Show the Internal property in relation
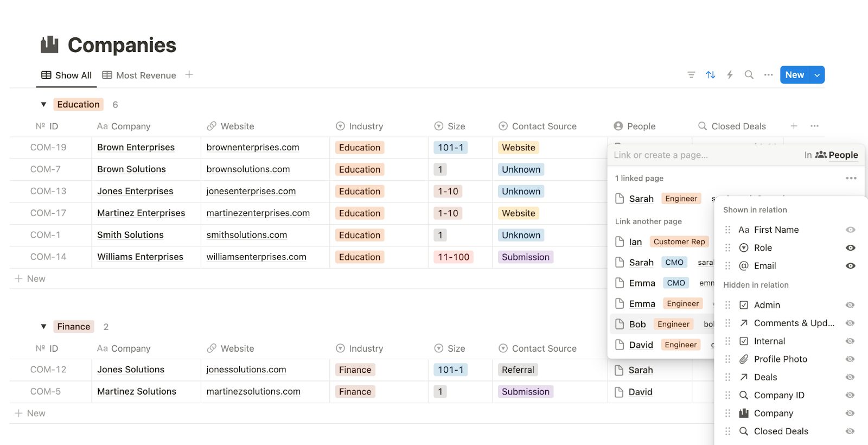Screen dimensions: 868x445 pyautogui.click(x=850, y=341)
